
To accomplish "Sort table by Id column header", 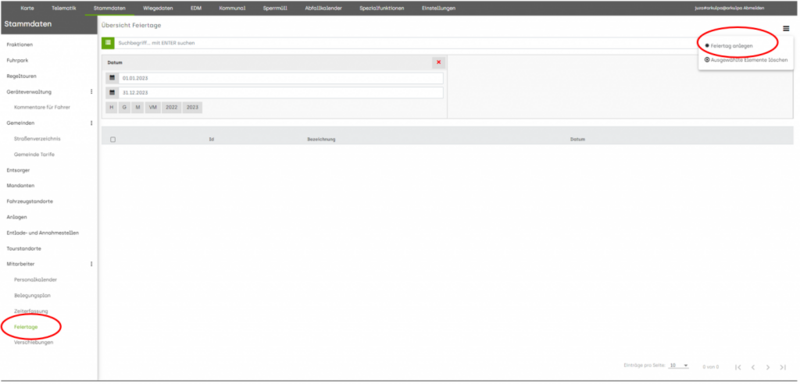I will 211,139.
